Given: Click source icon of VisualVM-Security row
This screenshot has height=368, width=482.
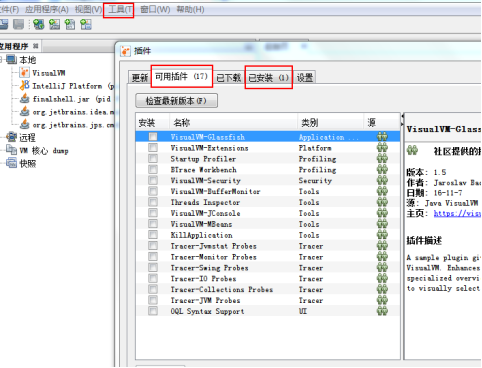Looking at the screenshot, I should tap(382, 180).
